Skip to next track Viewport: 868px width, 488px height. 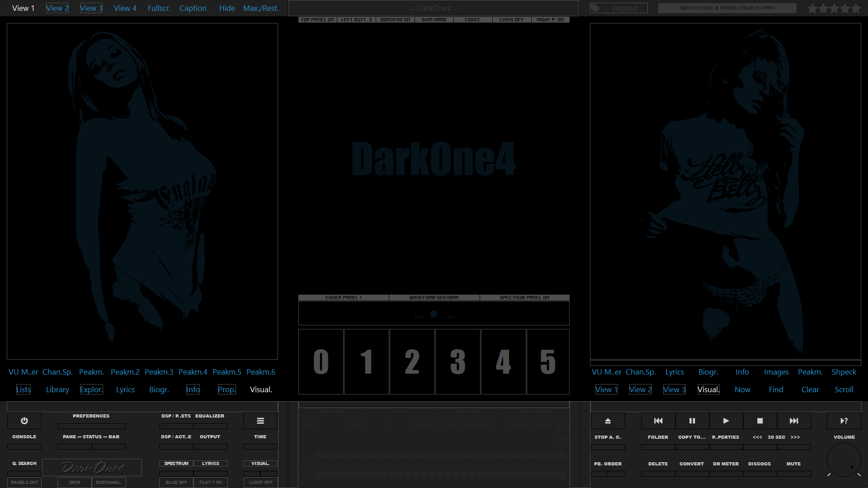[x=794, y=421]
